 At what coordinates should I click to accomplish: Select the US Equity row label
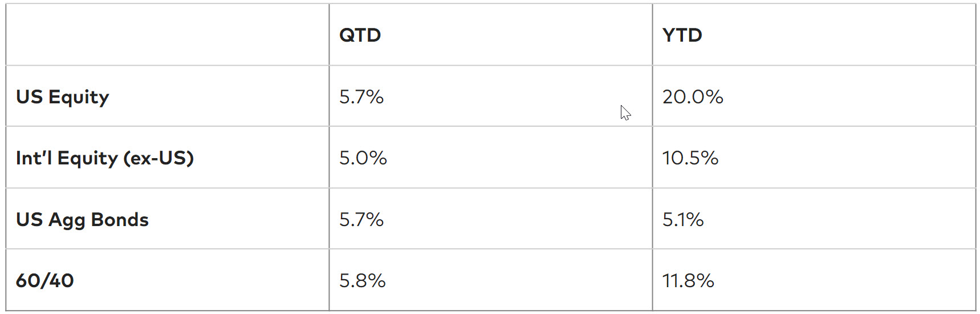point(63,97)
